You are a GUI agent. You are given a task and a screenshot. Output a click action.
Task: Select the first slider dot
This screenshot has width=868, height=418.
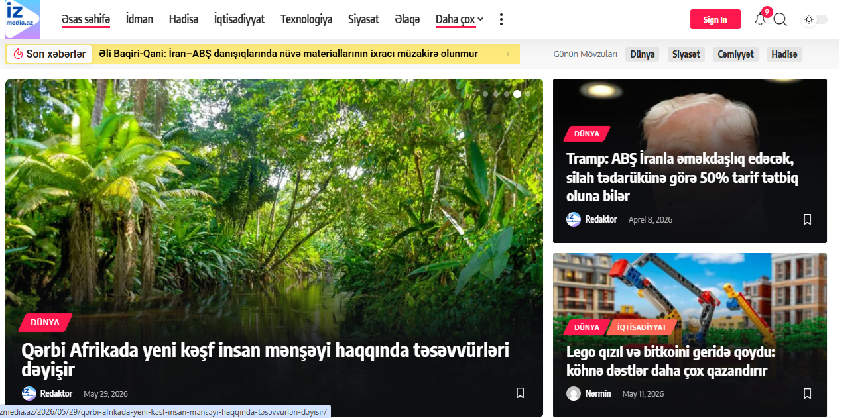tap(485, 94)
